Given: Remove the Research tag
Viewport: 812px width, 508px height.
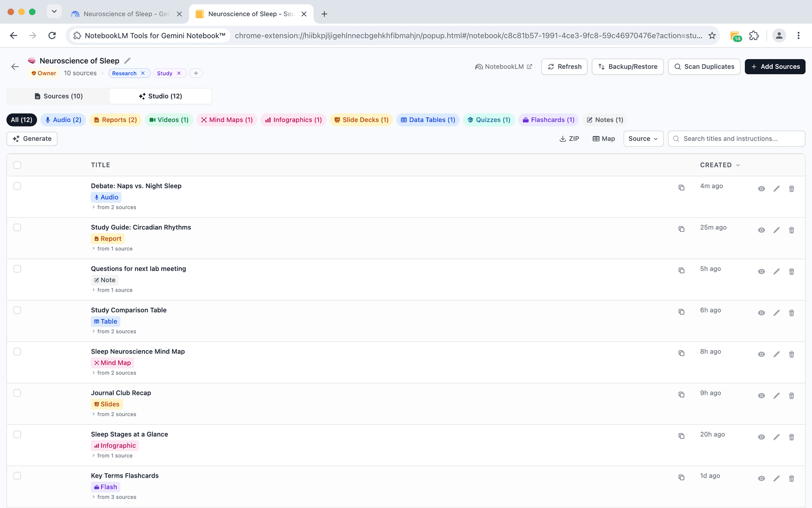Looking at the screenshot, I should pos(143,73).
